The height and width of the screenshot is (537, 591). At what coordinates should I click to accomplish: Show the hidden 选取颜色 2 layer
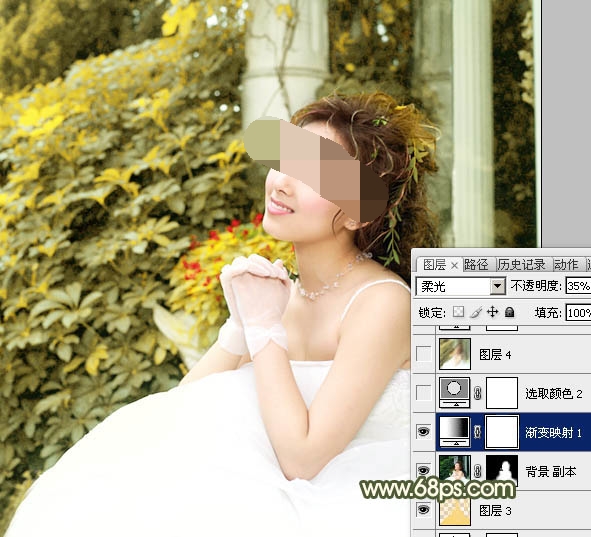click(424, 393)
